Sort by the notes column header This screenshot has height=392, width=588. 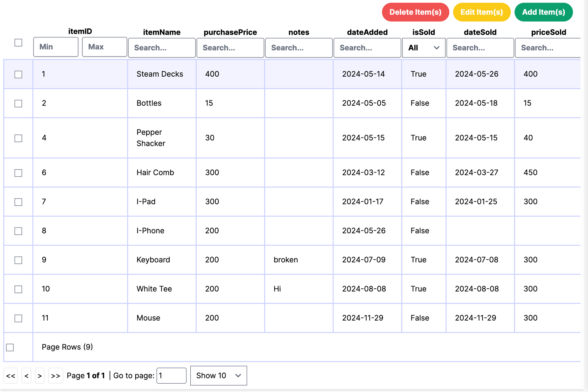(299, 32)
